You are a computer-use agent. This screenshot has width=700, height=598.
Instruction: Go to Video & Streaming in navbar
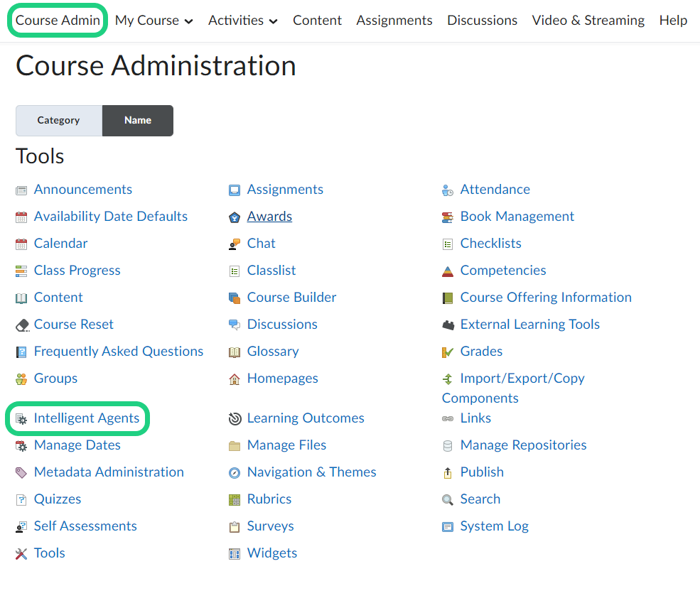point(588,21)
